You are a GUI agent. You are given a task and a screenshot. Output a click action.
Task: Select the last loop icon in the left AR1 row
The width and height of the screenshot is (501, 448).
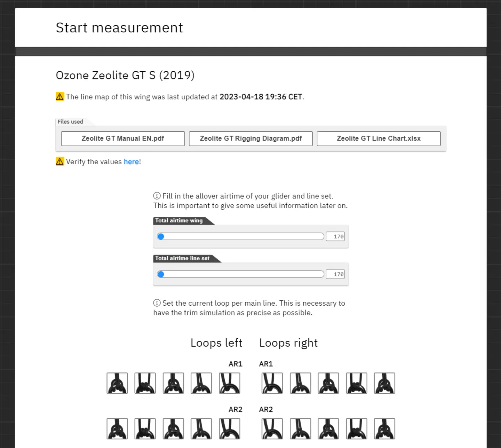pyautogui.click(x=229, y=383)
